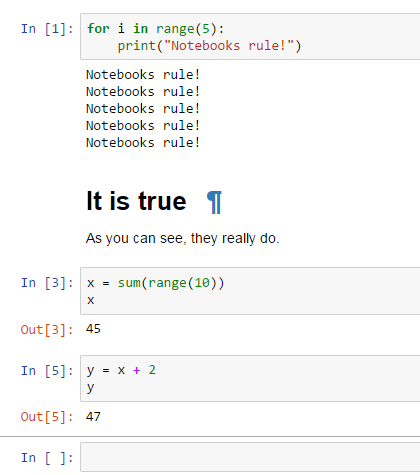Place cursor on 'y = x + 2' line
This screenshot has height=475, width=420.
click(121, 370)
